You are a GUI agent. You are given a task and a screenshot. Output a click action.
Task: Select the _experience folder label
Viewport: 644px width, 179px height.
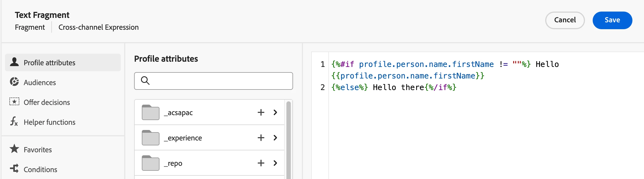[183, 138]
